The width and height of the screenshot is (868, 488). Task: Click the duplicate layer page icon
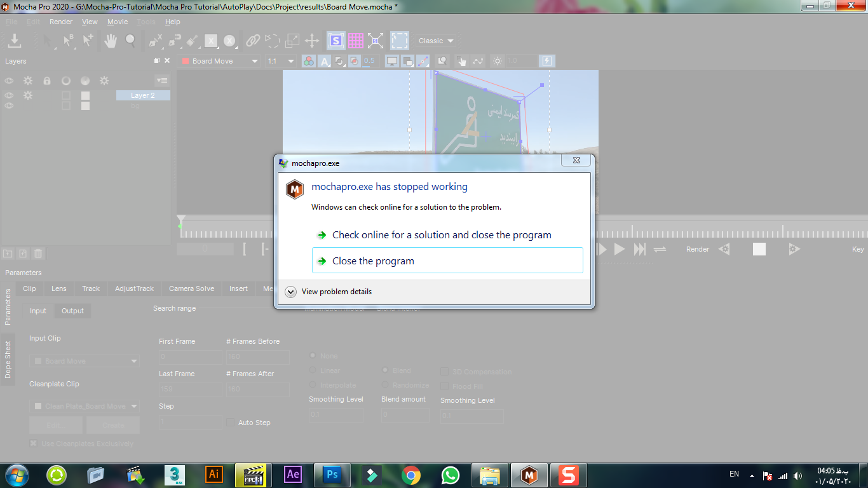[23, 254]
